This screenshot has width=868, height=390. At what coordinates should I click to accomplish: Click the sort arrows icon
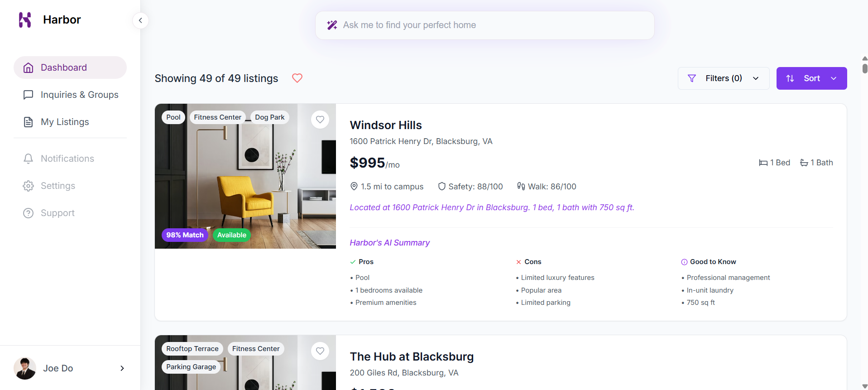point(790,78)
